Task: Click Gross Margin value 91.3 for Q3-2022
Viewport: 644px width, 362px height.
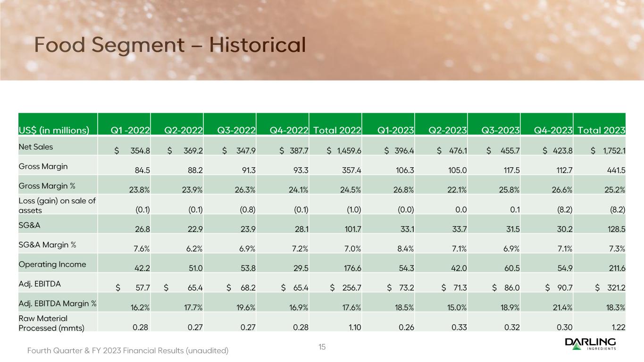Action: point(249,170)
